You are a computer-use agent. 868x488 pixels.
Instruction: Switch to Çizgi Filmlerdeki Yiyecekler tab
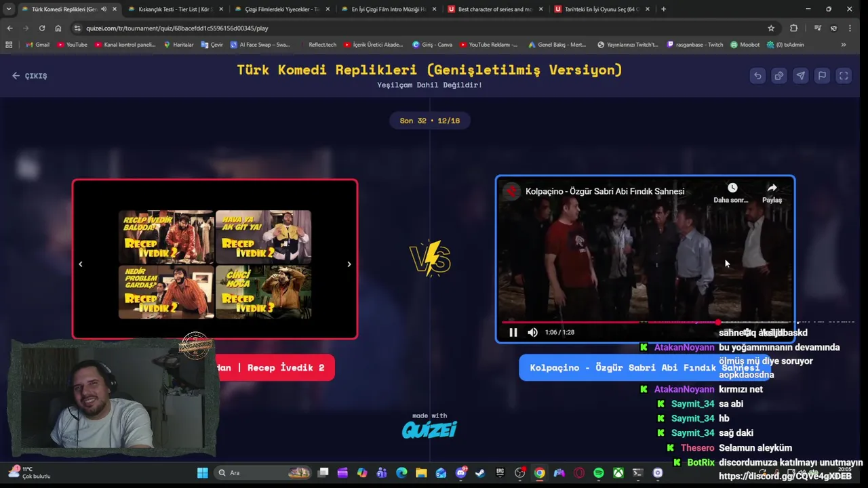(281, 9)
